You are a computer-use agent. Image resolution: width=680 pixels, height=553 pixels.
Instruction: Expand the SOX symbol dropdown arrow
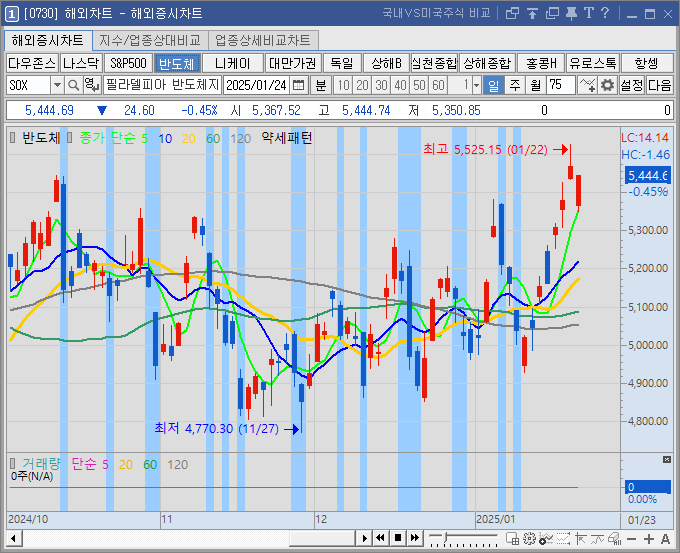pos(57,85)
